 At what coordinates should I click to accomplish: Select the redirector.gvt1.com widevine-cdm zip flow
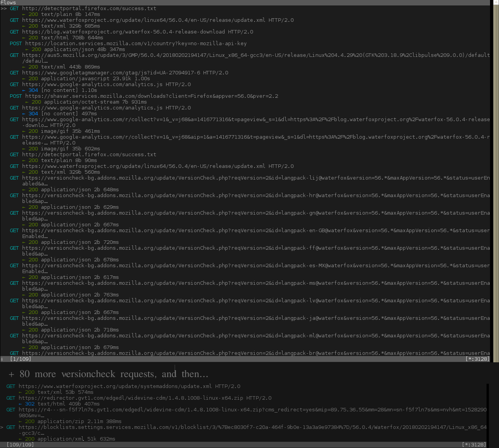click(139, 398)
